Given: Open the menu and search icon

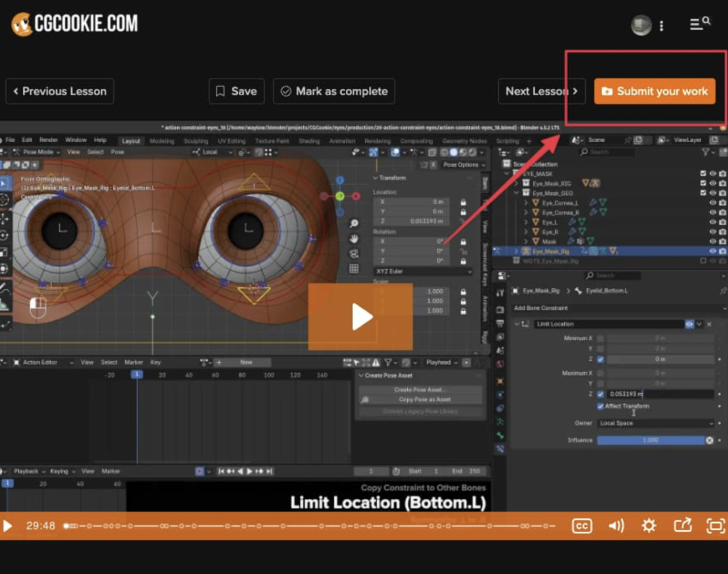Looking at the screenshot, I should pyautogui.click(x=700, y=24).
